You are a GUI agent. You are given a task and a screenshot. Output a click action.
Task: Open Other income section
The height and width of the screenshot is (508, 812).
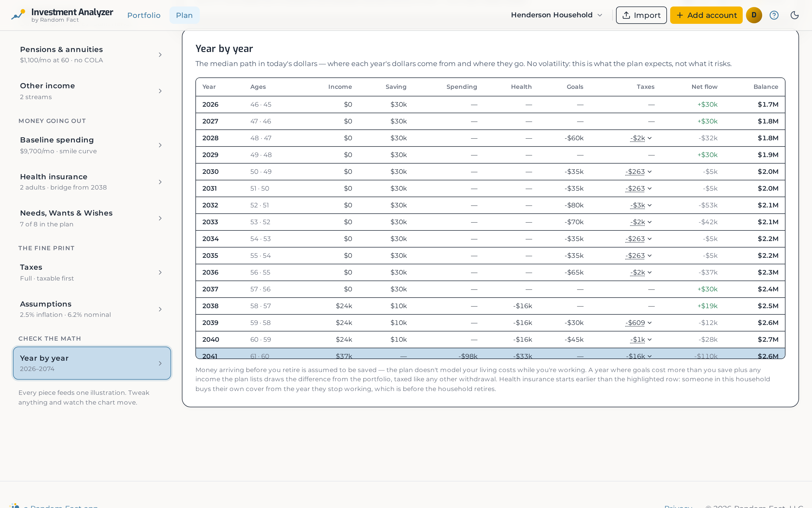(x=92, y=91)
